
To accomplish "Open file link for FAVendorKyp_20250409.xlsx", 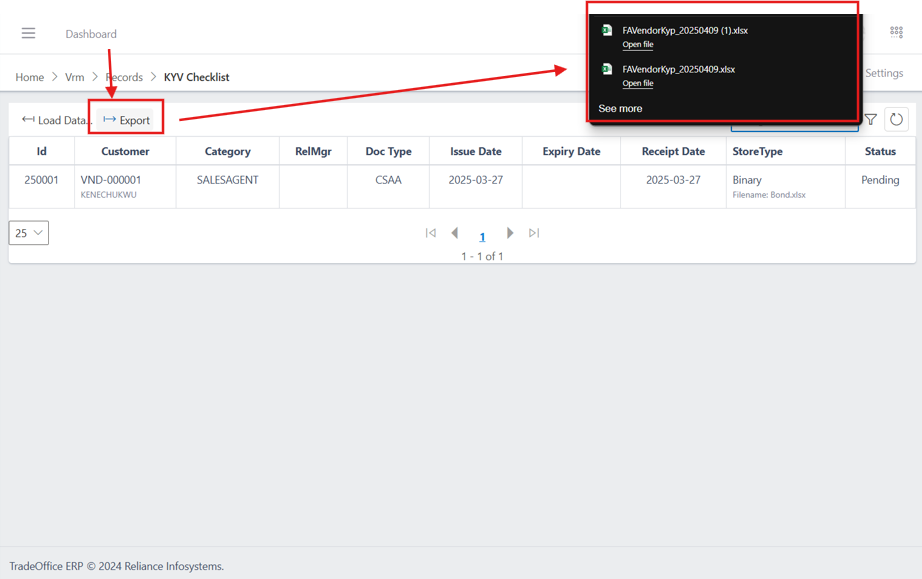I will [x=638, y=83].
